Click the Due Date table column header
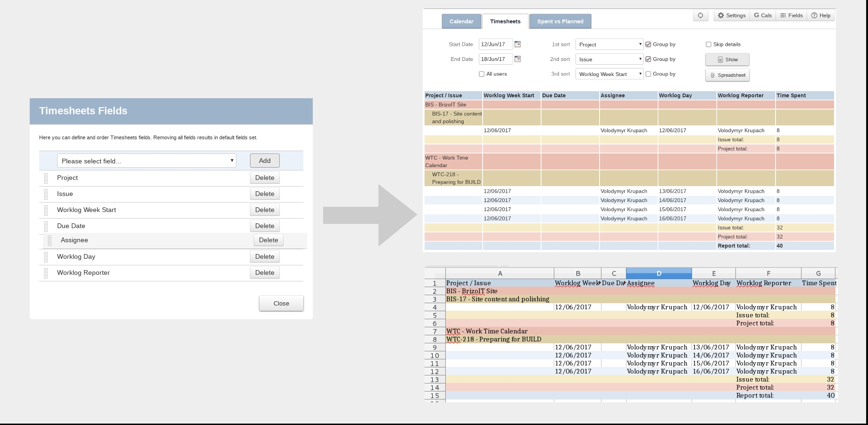 point(570,95)
